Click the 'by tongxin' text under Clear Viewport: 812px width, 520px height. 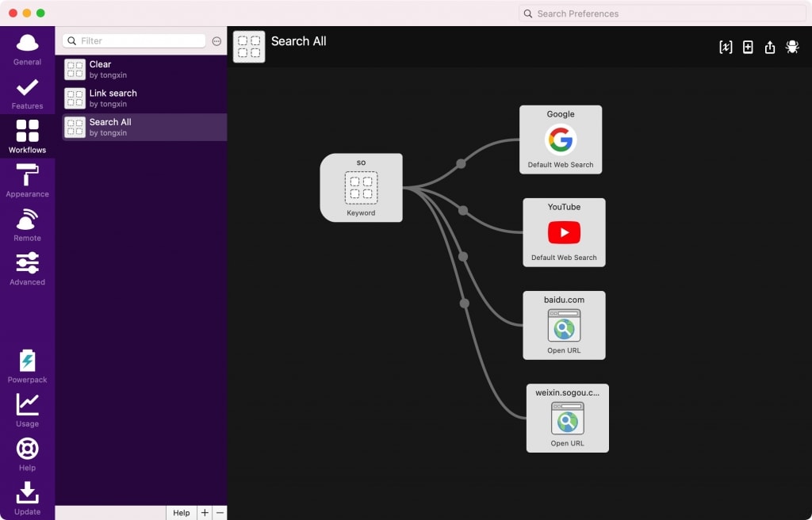coord(108,75)
